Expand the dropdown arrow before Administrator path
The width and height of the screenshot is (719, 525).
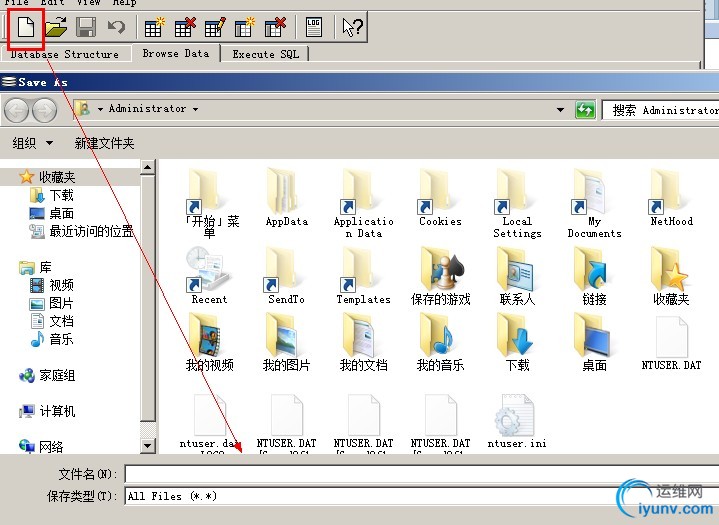point(100,109)
